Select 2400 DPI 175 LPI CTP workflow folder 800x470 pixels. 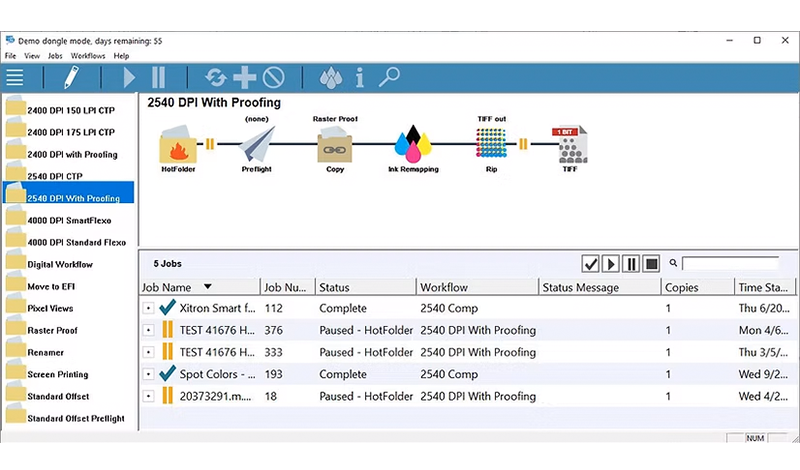pos(69,131)
